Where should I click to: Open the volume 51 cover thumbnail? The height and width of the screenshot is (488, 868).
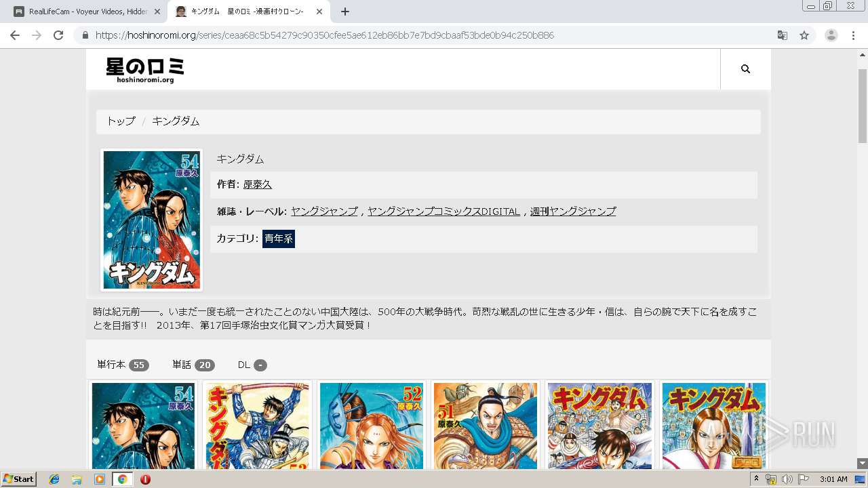[486, 426]
